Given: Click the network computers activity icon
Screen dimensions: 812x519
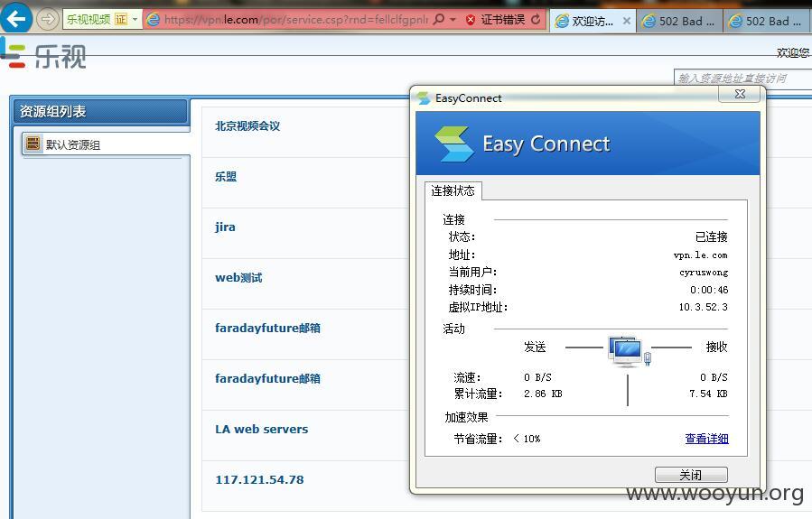Looking at the screenshot, I should click(x=629, y=351).
